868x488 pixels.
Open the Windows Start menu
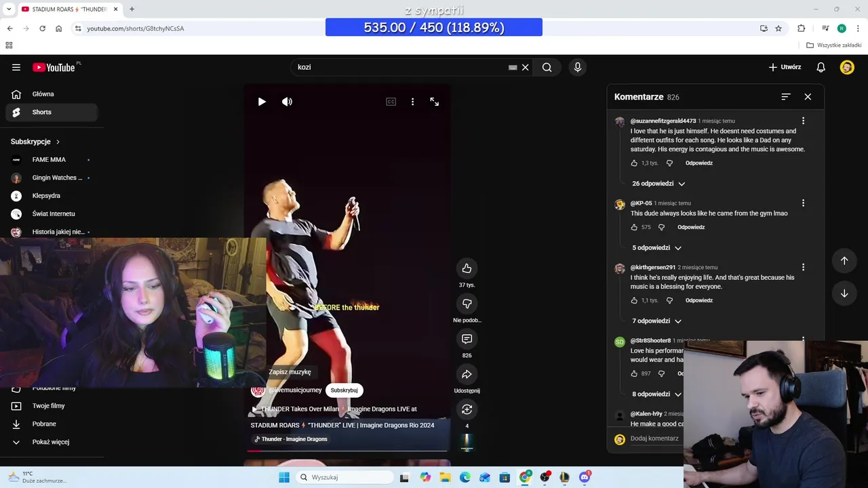coord(284,477)
